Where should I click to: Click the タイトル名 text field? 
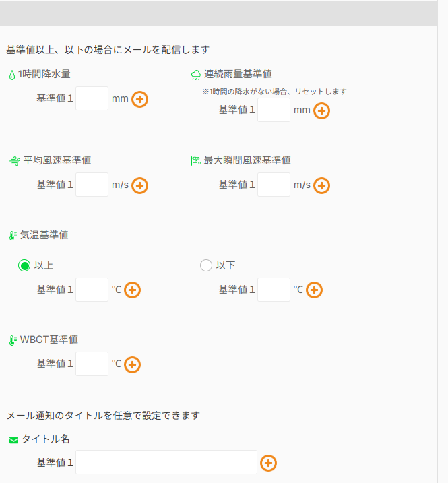tap(166, 463)
